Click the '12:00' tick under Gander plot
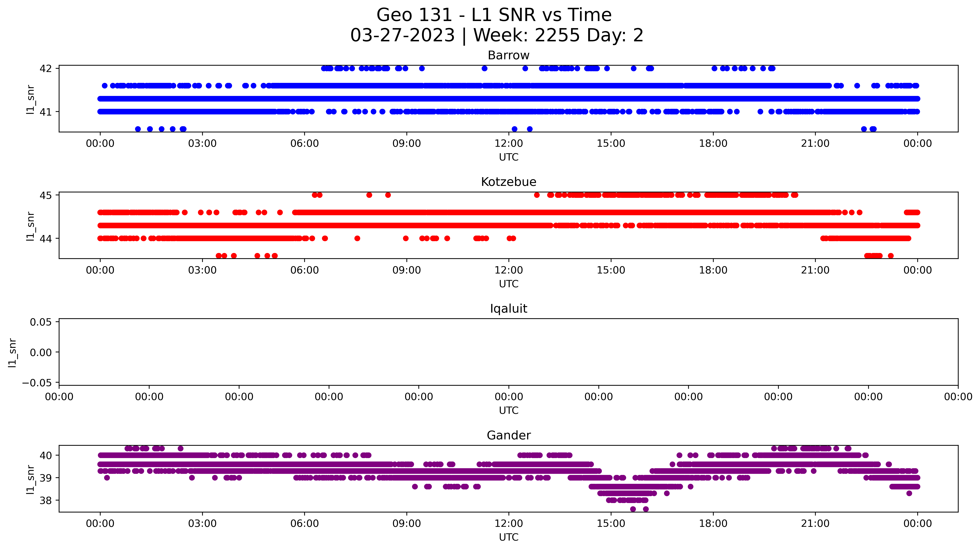 (509, 524)
